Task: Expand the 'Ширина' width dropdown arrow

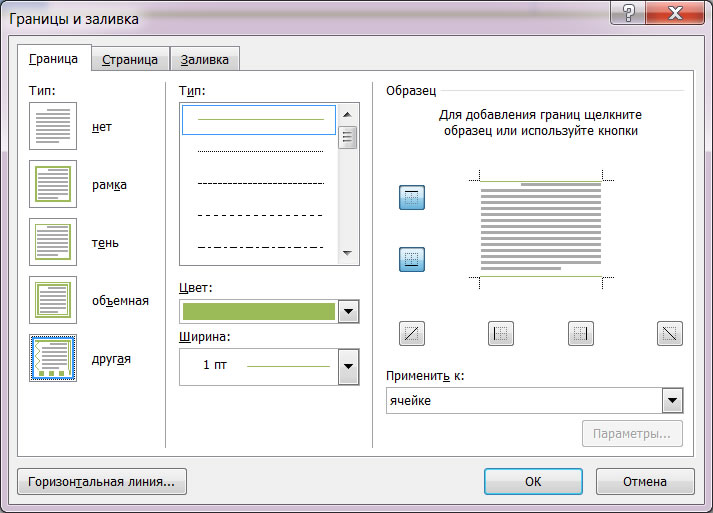Action: click(x=348, y=367)
